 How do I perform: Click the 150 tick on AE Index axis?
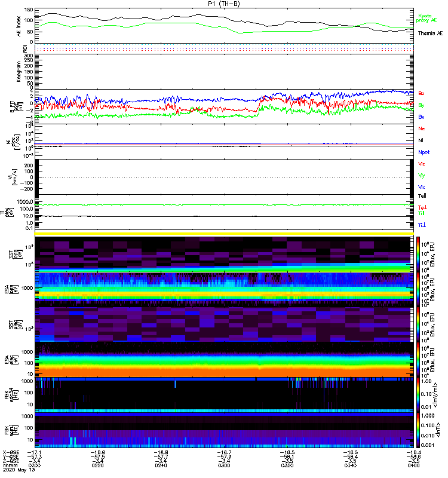coord(29,10)
